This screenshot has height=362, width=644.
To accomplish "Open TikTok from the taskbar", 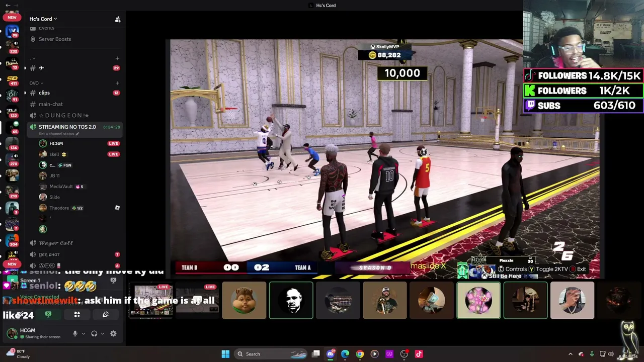I will click(419, 354).
